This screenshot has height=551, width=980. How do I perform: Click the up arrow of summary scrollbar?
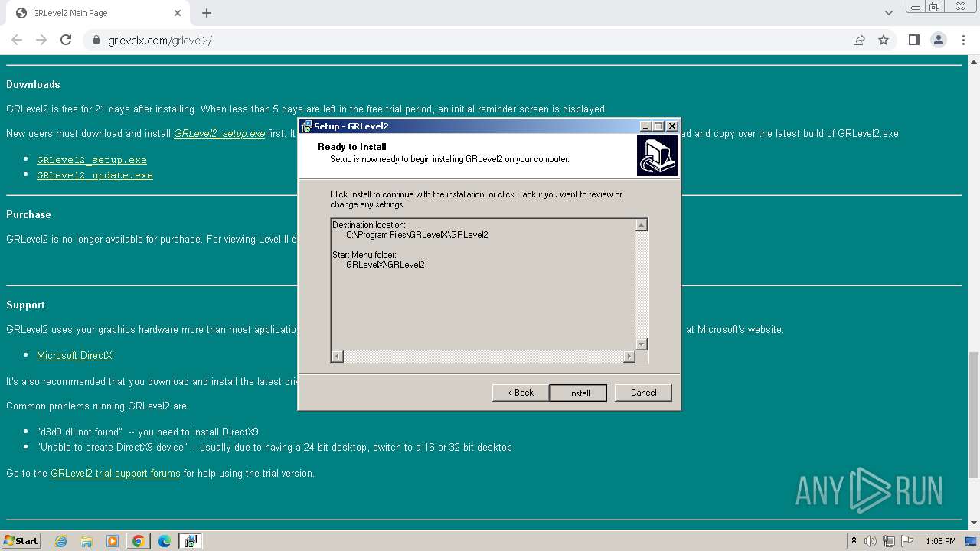642,225
